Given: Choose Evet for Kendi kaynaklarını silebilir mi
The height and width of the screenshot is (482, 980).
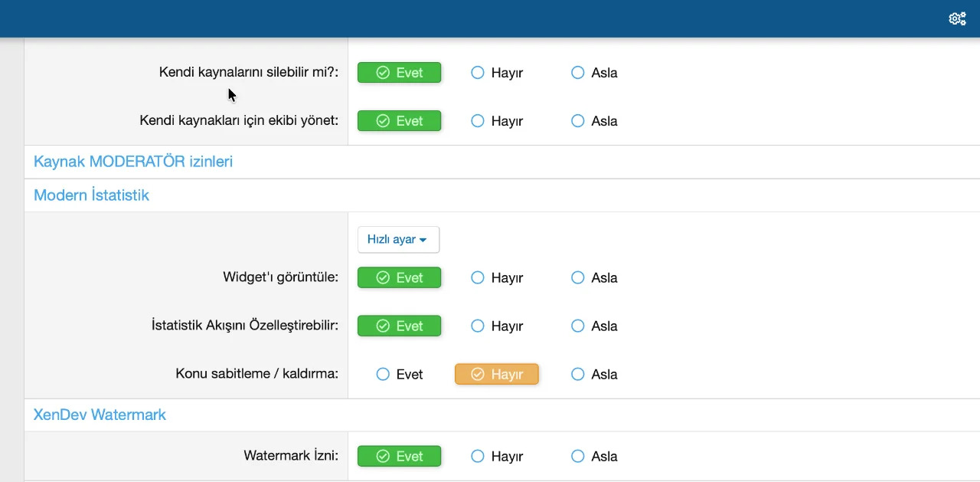Looking at the screenshot, I should (x=399, y=73).
